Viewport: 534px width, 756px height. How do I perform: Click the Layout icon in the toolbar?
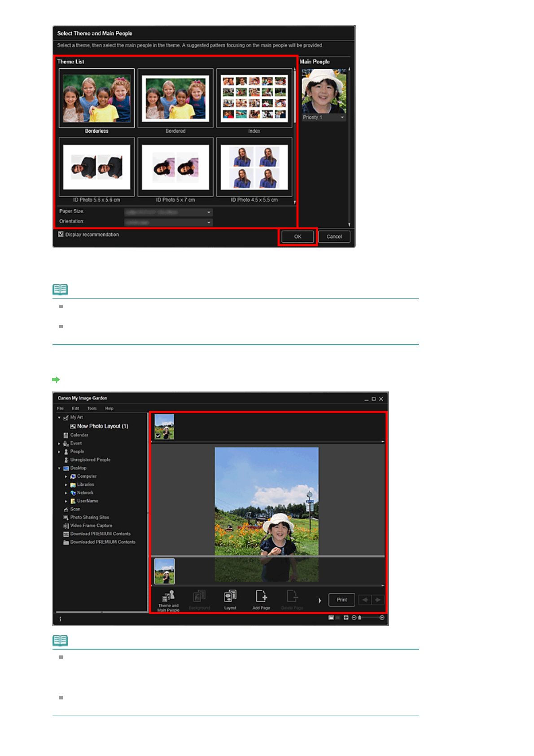230,599
